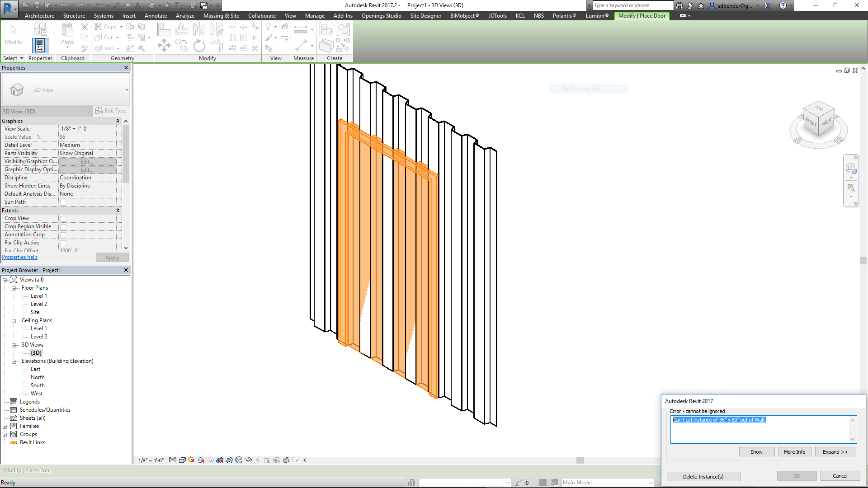Viewport: 868px width, 488px height.
Task: Click the Temporary Hide/Isolate glasses icon
Action: point(248,460)
